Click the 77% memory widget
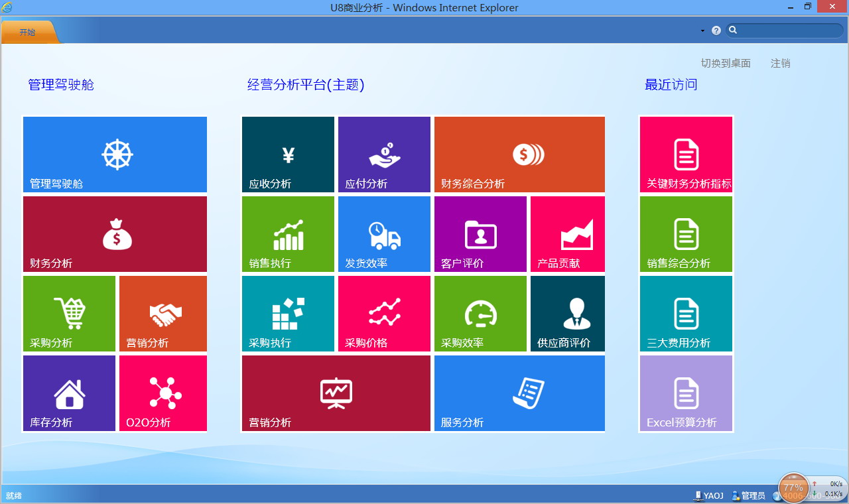This screenshot has height=504, width=849. tap(793, 488)
